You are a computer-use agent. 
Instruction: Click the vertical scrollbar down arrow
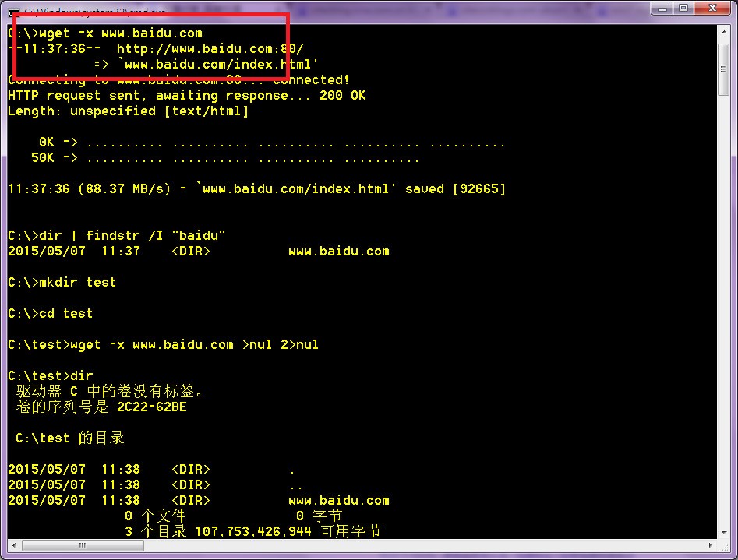point(723,533)
